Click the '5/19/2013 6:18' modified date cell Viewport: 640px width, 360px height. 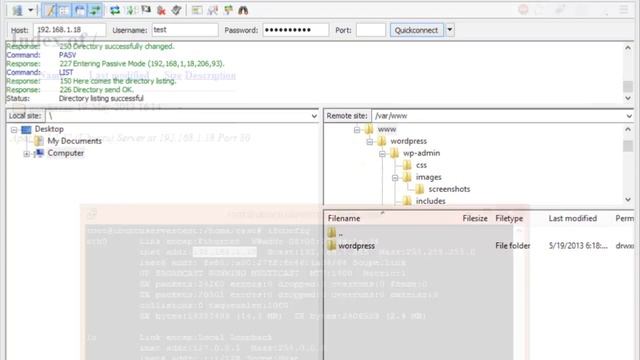tap(578, 246)
